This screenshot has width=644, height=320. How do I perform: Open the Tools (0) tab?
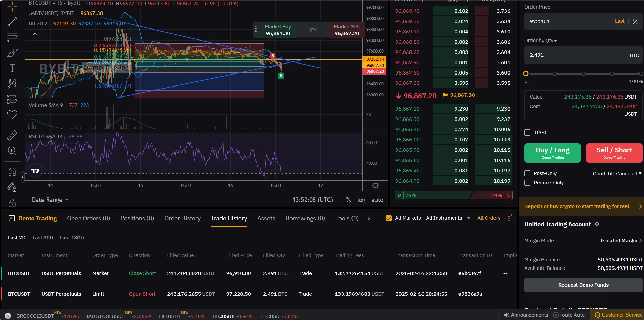coord(347,218)
